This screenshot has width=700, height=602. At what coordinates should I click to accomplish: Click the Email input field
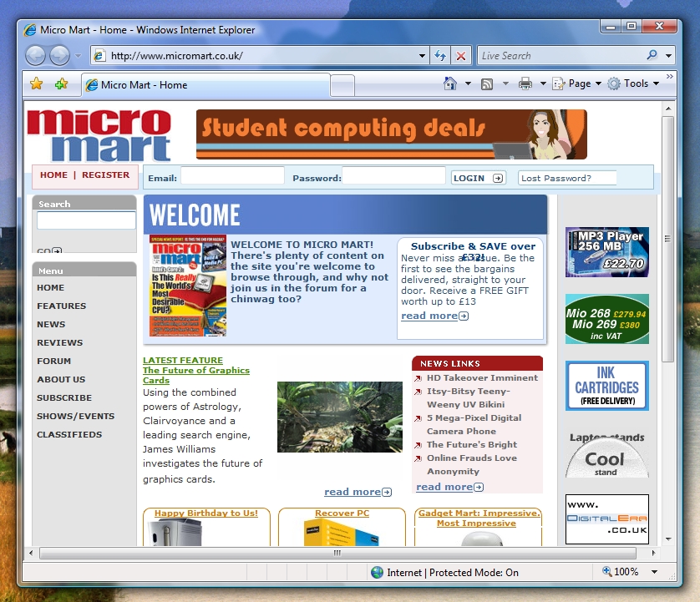(232, 176)
